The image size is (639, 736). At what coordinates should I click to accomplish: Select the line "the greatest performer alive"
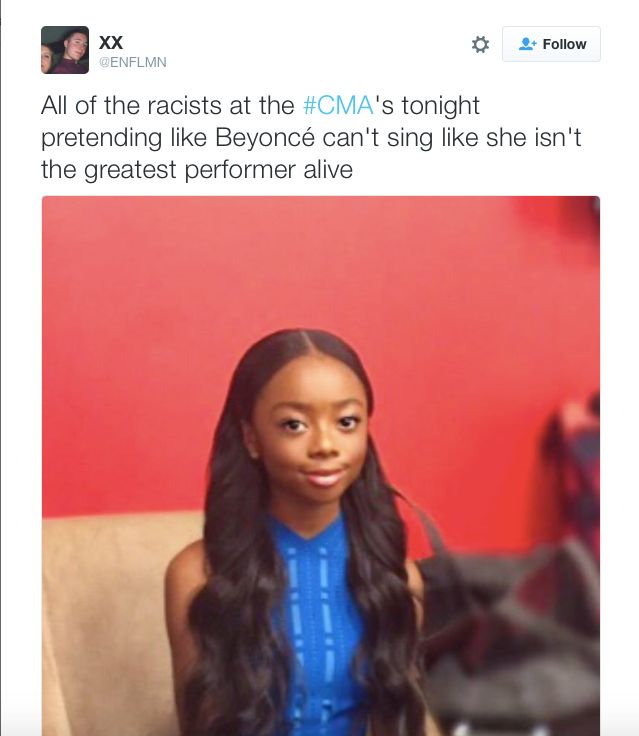coord(197,170)
